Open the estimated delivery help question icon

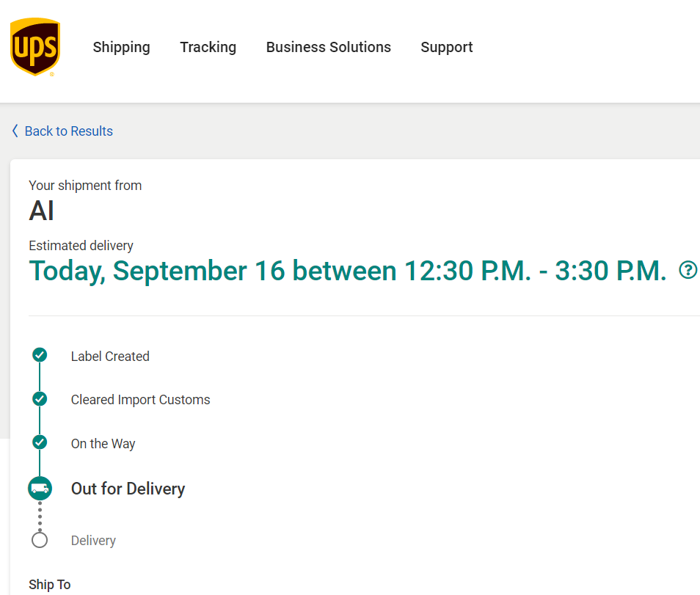[688, 270]
